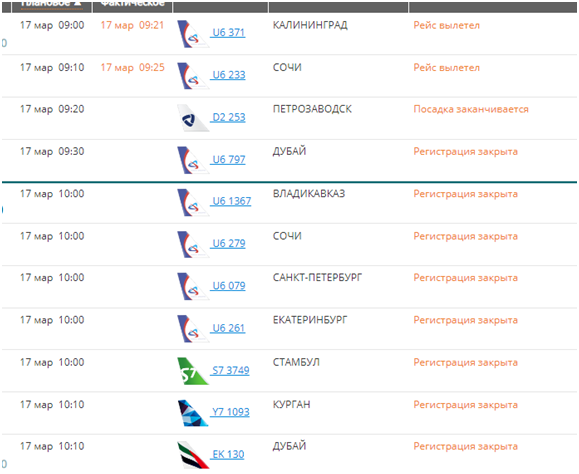Click Severstal tail logo for Petrozavodsk flight

[193, 118]
